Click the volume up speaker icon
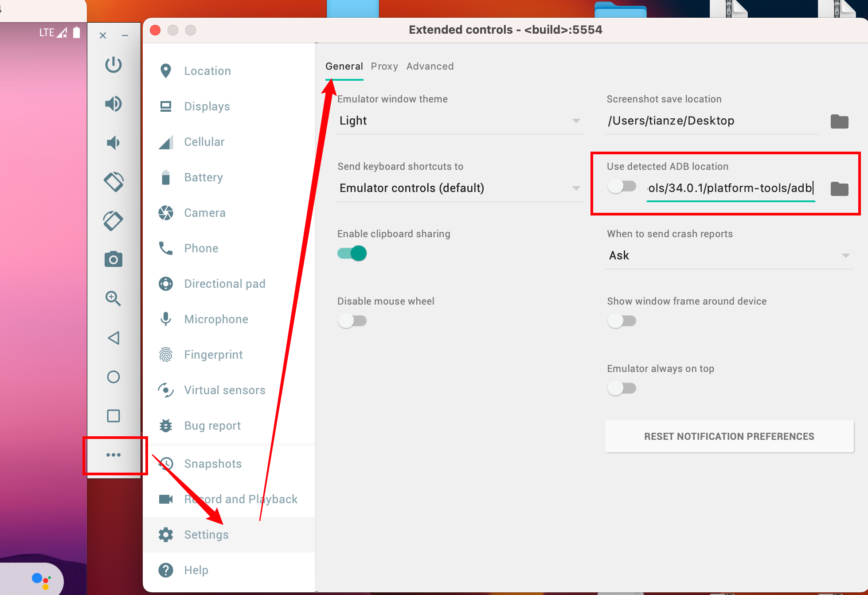Viewport: 868px width, 595px height. 113,104
